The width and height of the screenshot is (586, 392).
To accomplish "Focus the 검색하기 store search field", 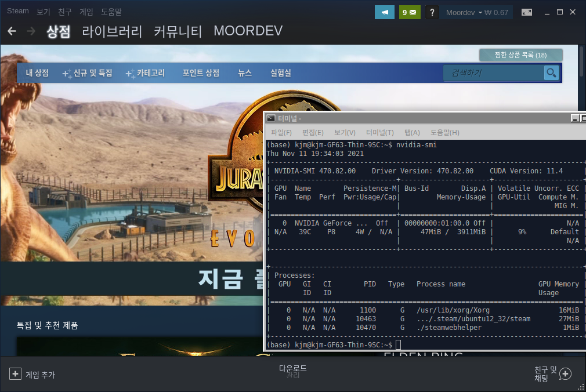I will [x=493, y=72].
